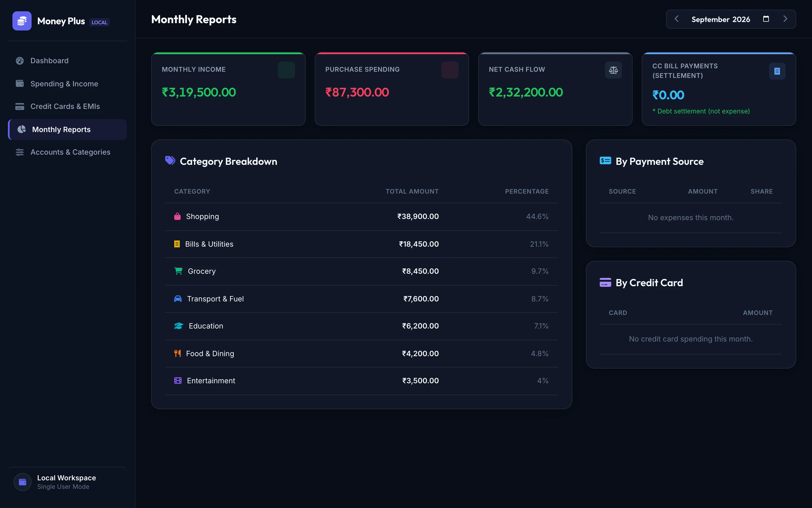Viewport: 812px width, 508px height.
Task: Click the Monthly Reports pie chart icon
Action: tap(21, 129)
